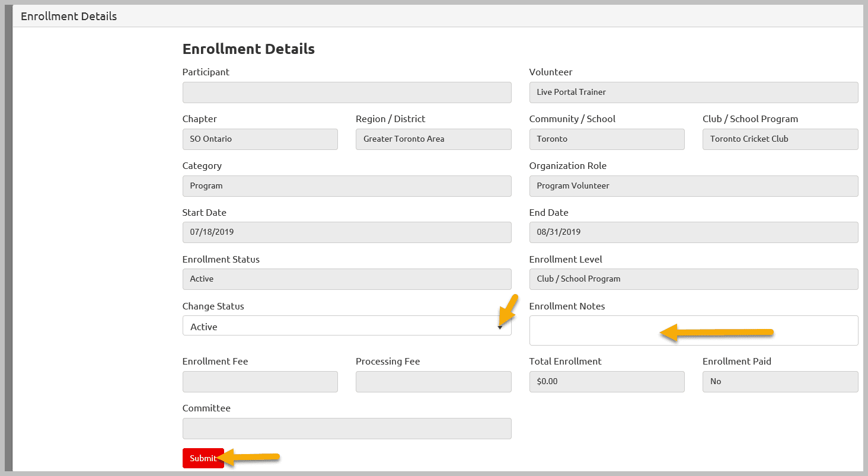Open the Change Status dropdown
The image size is (868, 476).
pos(347,326)
